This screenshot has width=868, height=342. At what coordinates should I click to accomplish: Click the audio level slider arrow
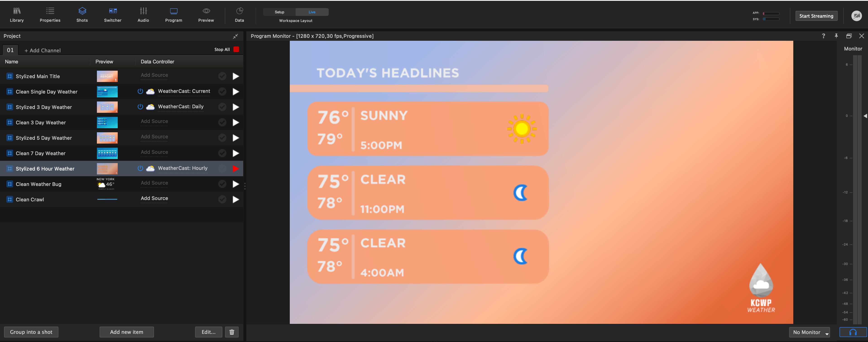pos(865,116)
